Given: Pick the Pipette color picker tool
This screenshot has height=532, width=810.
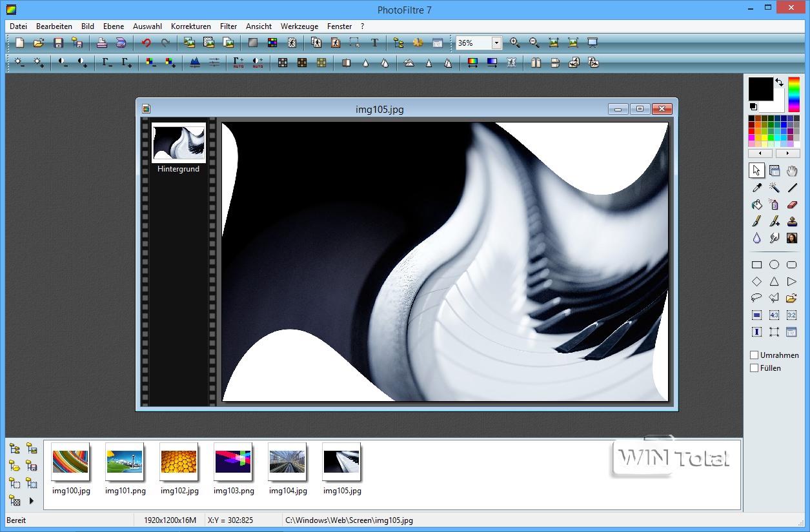Looking at the screenshot, I should 757,188.
